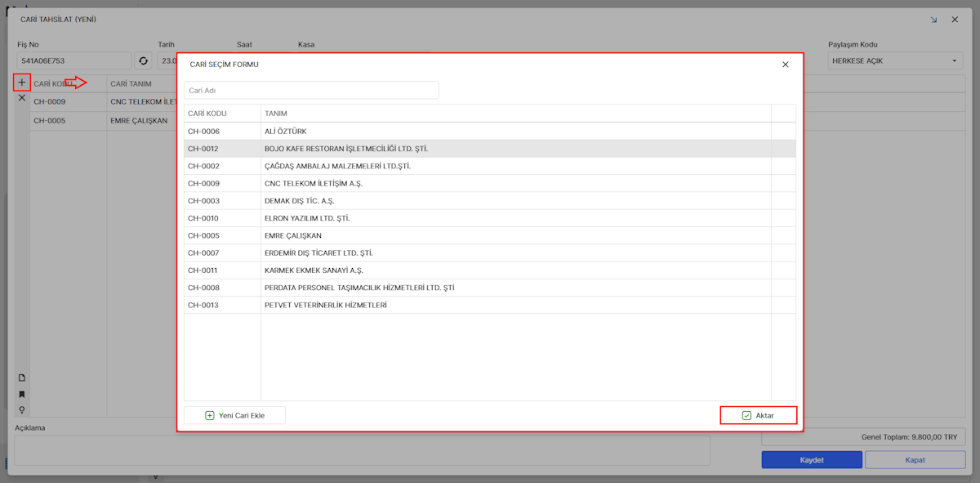The height and width of the screenshot is (483, 980).
Task: Click the bookmark icon in left sidebar
Action: pos(22,394)
